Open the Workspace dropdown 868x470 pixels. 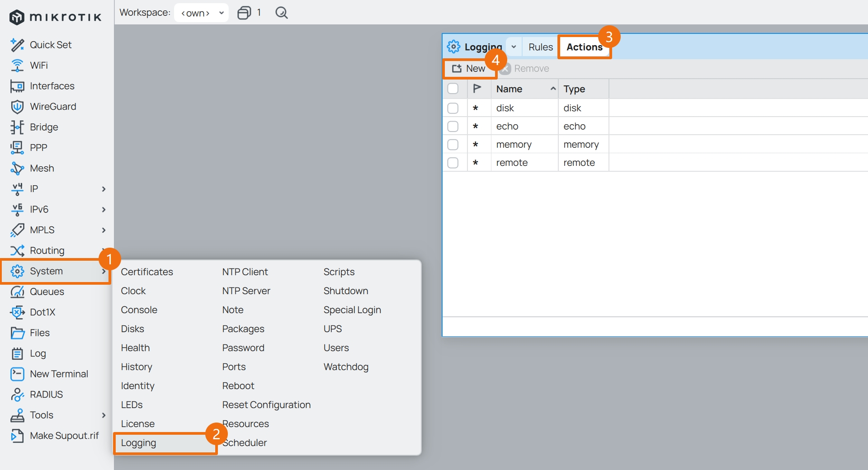click(201, 13)
